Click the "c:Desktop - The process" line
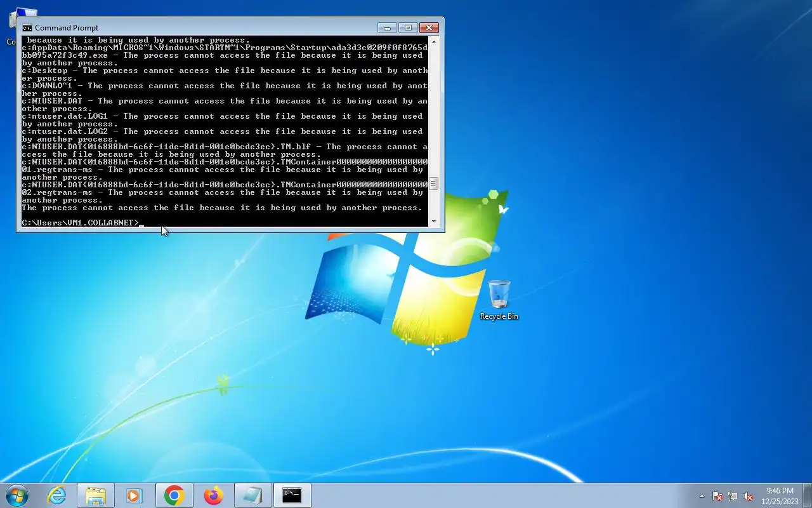The height and width of the screenshot is (508, 812). pyautogui.click(x=225, y=70)
